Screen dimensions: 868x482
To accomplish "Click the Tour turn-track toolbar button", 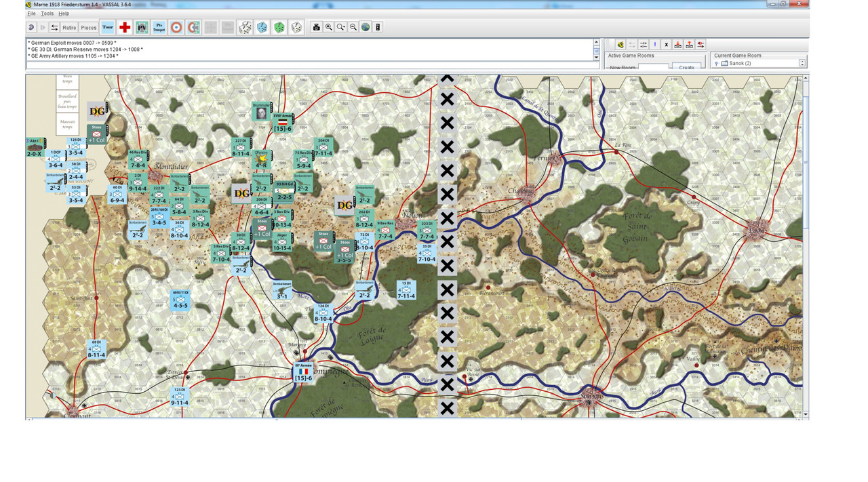I will (108, 27).
